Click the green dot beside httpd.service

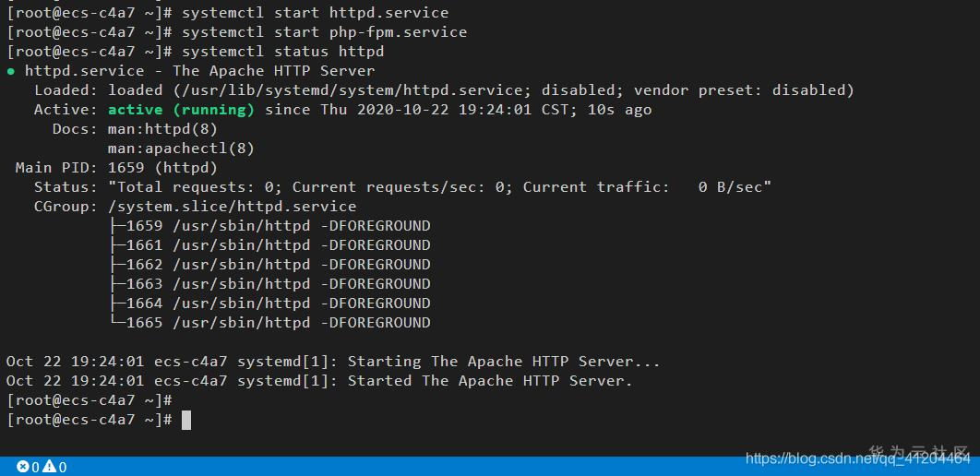(x=11, y=71)
